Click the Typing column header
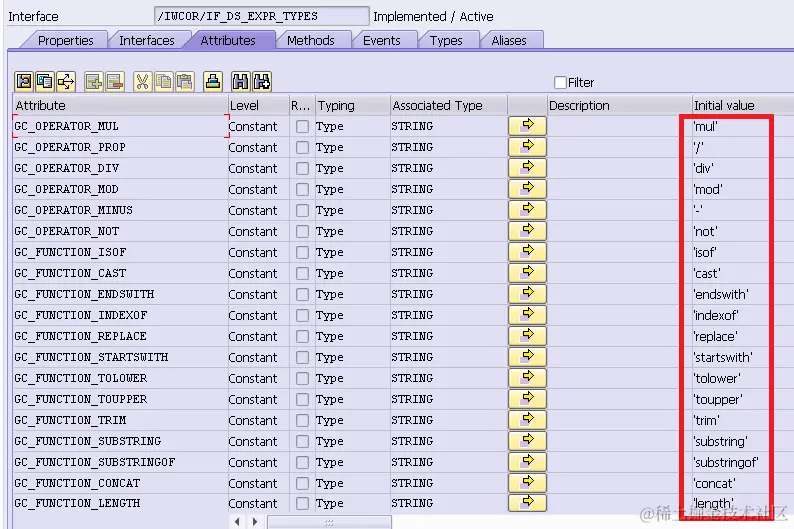The width and height of the screenshot is (794, 529). (353, 105)
